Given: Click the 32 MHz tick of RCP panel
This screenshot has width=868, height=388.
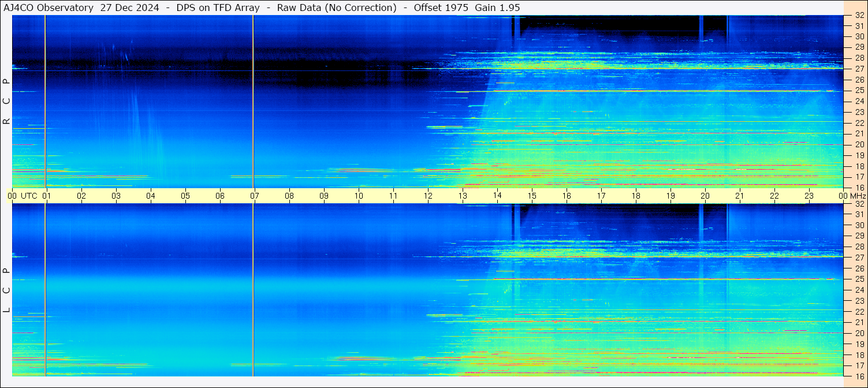Looking at the screenshot, I should click(x=859, y=15).
